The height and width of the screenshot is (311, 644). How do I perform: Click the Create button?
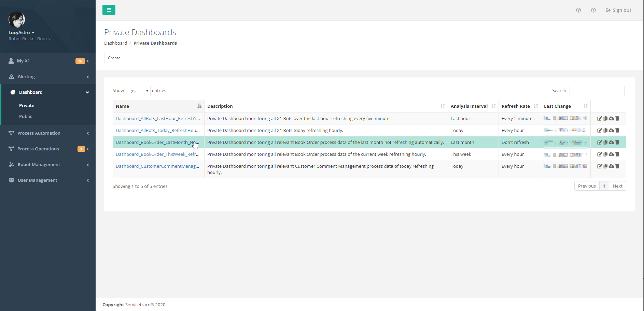(x=114, y=58)
